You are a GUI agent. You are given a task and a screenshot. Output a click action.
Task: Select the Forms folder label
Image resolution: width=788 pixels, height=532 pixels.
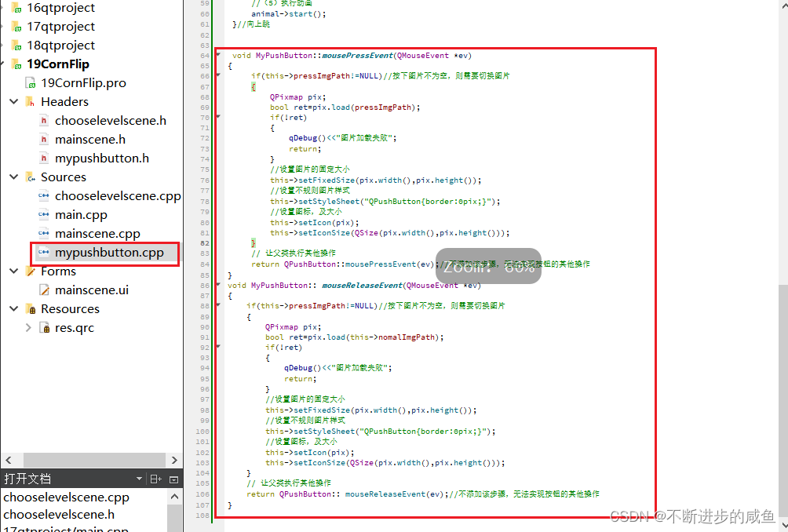(x=58, y=271)
